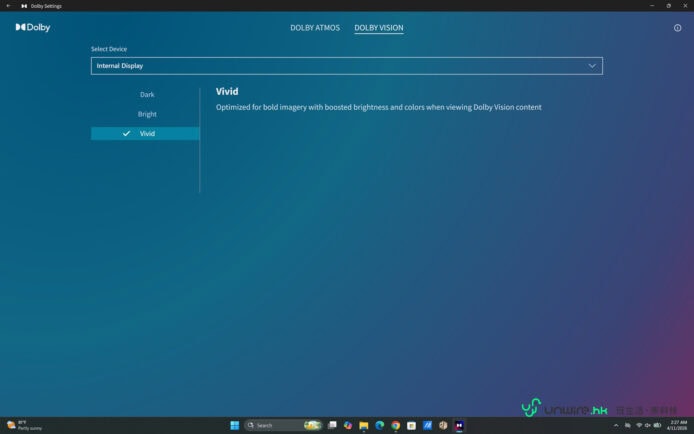
Task: Click the Dolby Settings taskbar icon
Action: coord(459,426)
